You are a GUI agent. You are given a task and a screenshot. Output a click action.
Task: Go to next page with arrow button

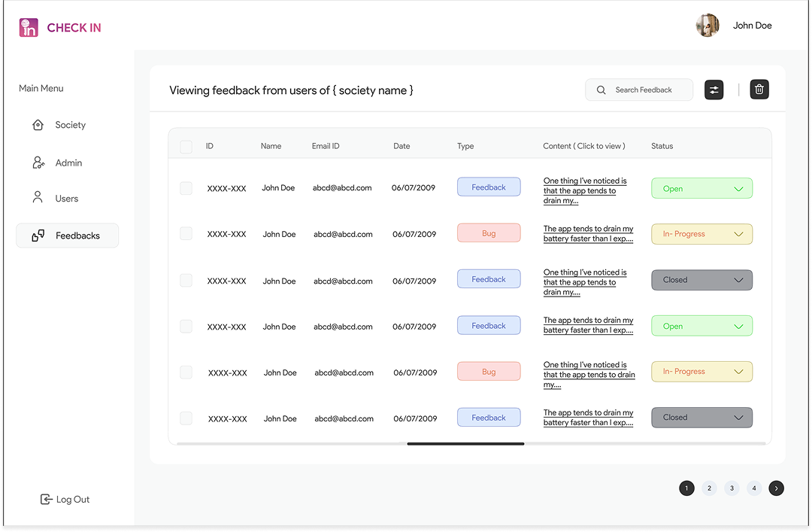(776, 488)
